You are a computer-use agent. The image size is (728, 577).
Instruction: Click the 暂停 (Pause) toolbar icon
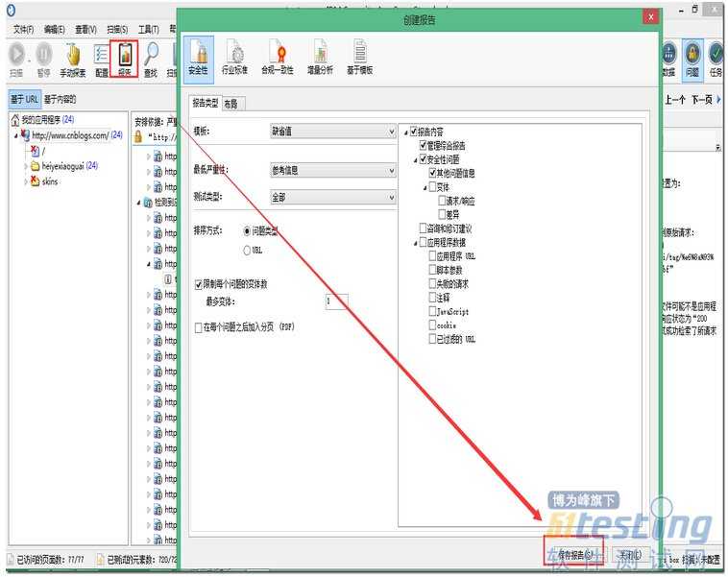tap(43, 54)
